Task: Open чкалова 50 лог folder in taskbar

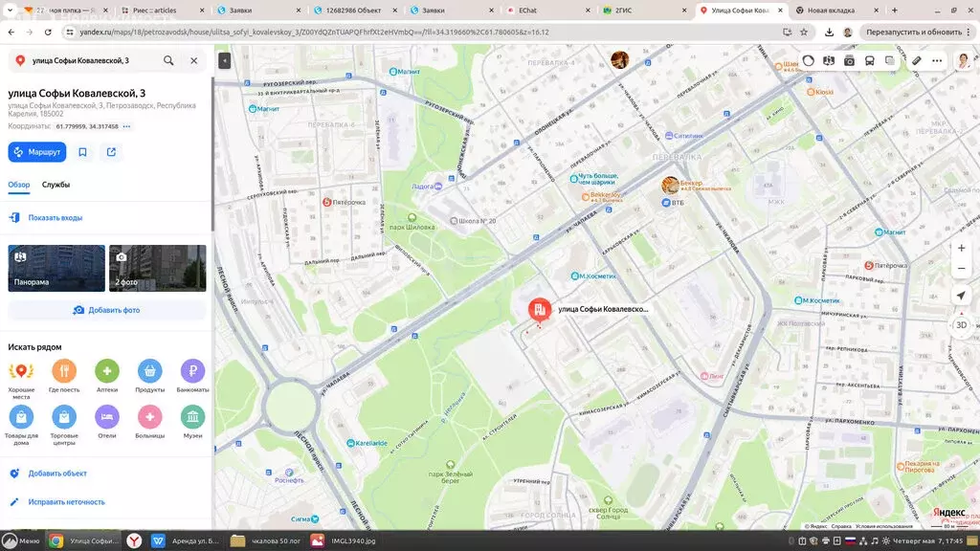Action: pyautogui.click(x=266, y=541)
